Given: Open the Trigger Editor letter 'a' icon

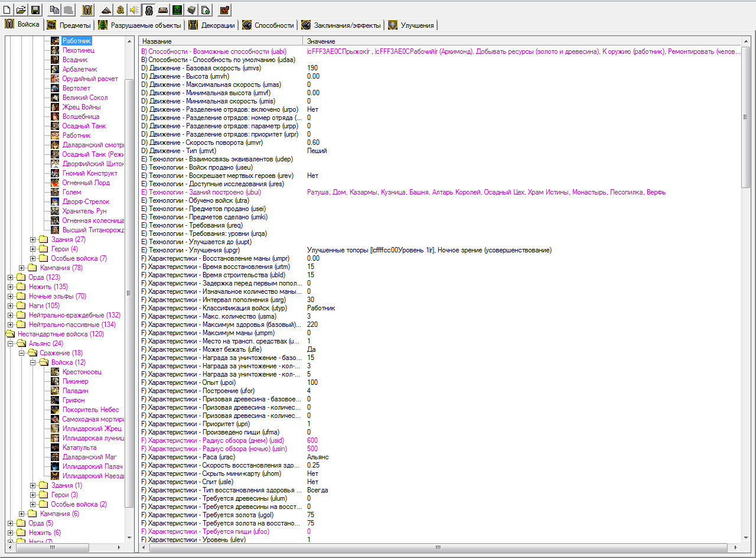Looking at the screenshot, I should click(x=120, y=9).
